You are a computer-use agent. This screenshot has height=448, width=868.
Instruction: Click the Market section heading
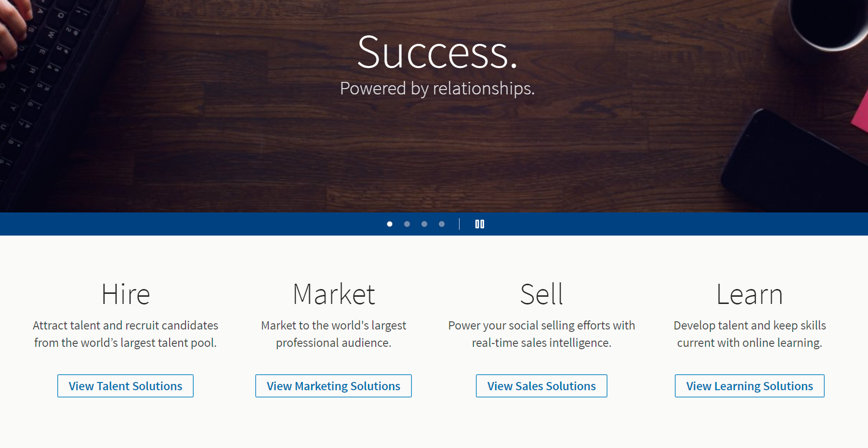333,294
